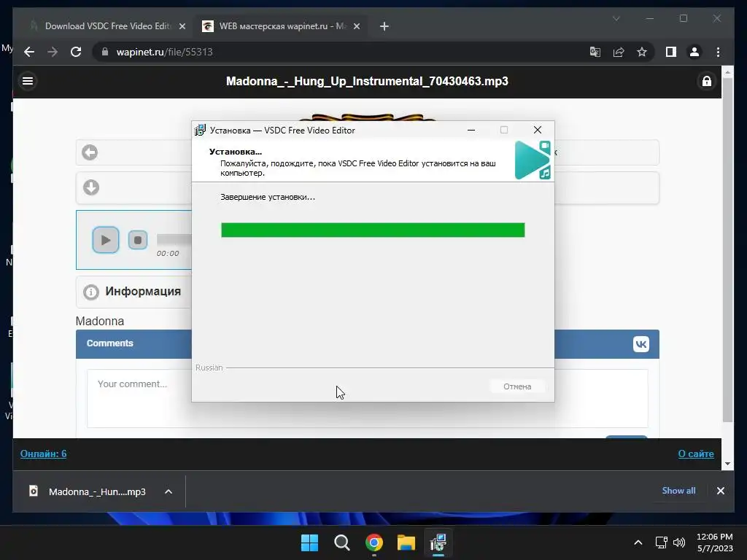This screenshot has width=747, height=560.
Task: Go forward in Chrome browser
Action: [53, 52]
